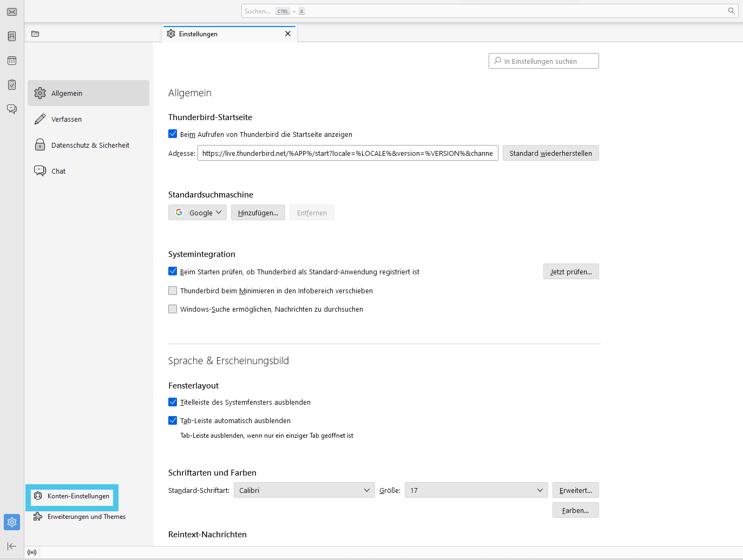Enable minimizing Thunderbird to Infobereich
The height and width of the screenshot is (560, 743).
point(173,291)
